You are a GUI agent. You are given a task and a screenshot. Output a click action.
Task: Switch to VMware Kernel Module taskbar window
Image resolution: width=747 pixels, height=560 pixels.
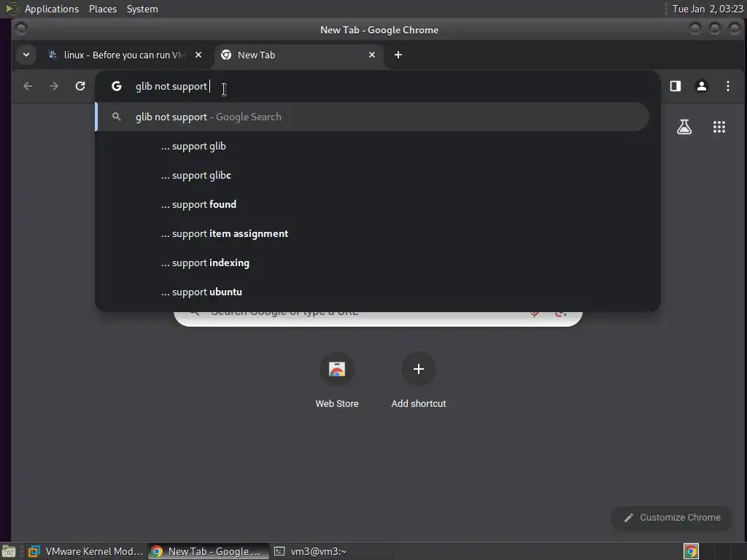click(x=86, y=551)
